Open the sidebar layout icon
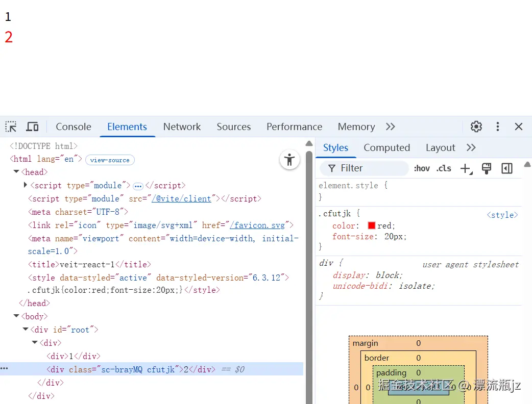The image size is (532, 404). (x=506, y=168)
